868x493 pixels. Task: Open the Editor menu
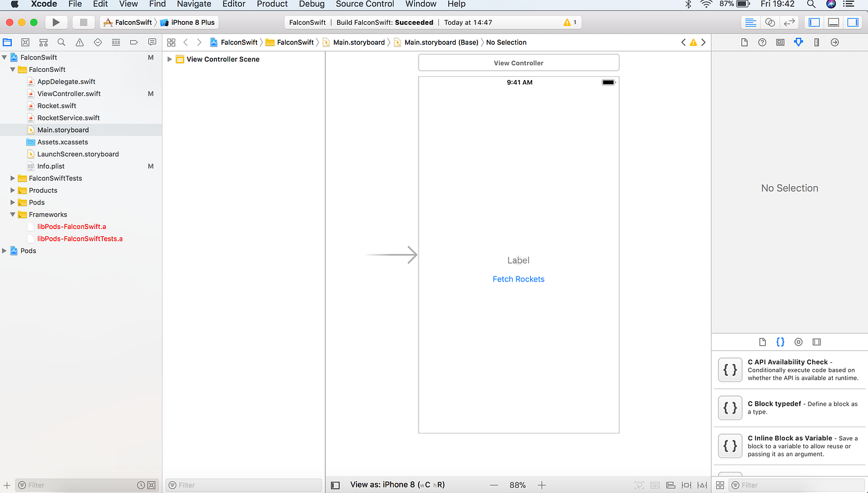pos(234,4)
